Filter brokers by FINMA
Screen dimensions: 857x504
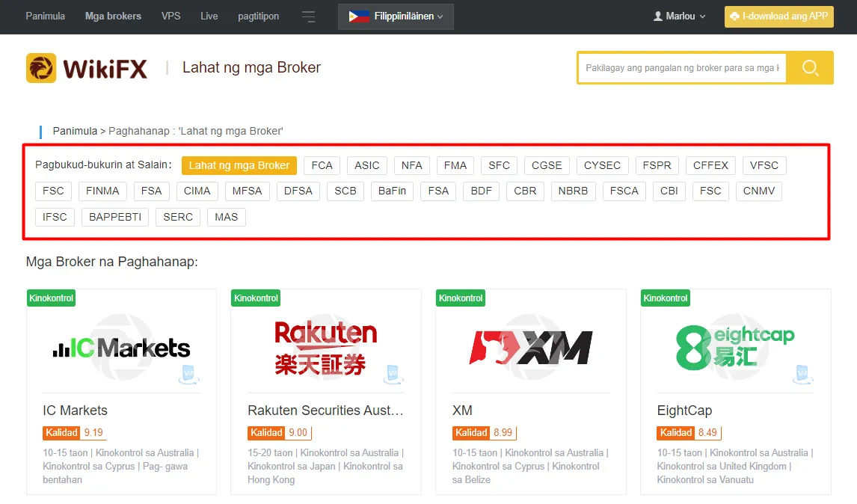(102, 191)
